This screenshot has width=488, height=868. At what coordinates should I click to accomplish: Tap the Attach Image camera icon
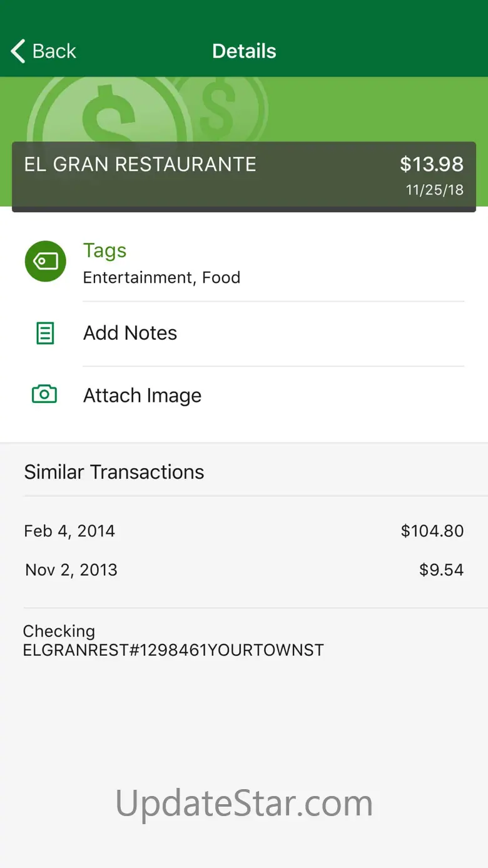click(x=44, y=394)
